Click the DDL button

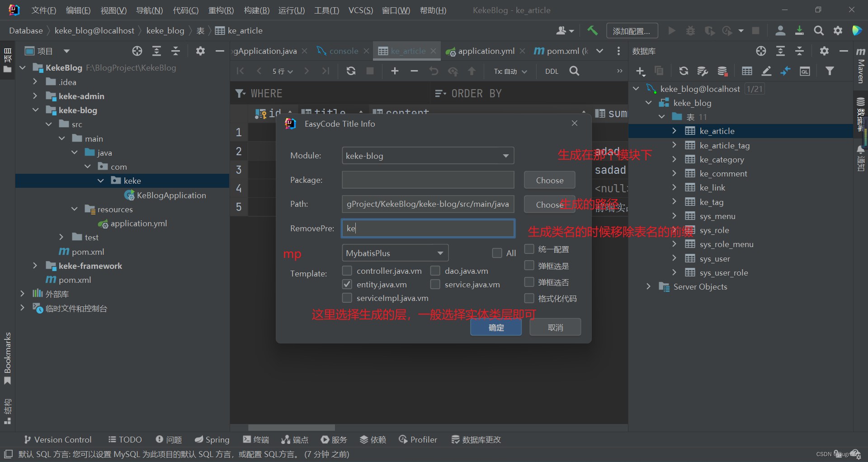[552, 71]
